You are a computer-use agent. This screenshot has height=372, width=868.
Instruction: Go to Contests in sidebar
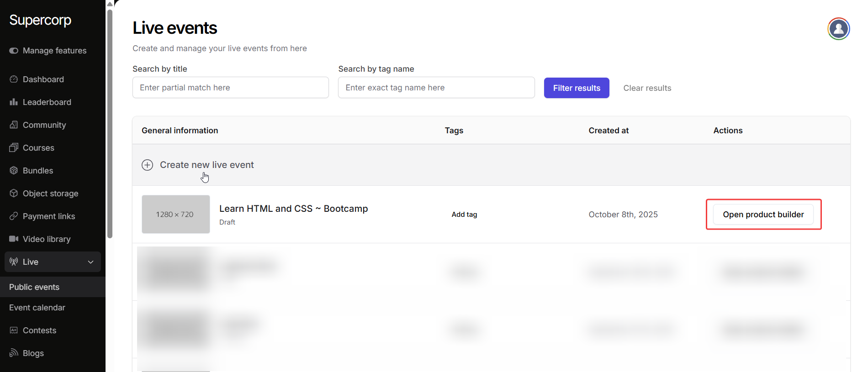(39, 330)
